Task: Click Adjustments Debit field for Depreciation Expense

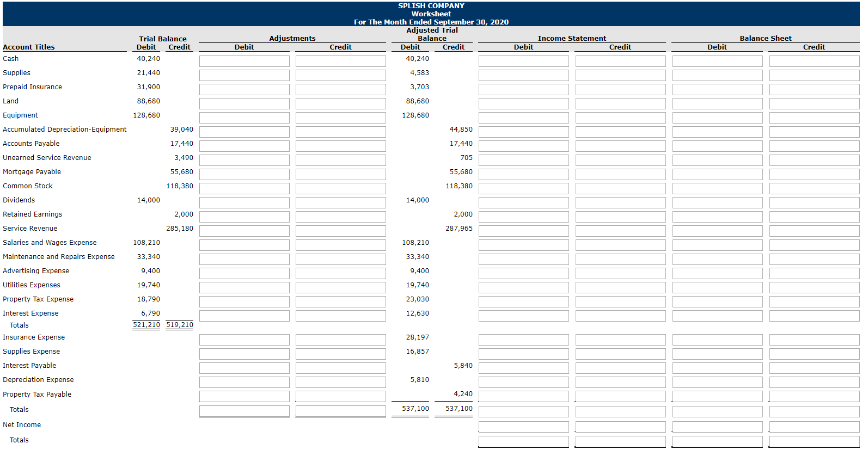Action: pos(244,382)
